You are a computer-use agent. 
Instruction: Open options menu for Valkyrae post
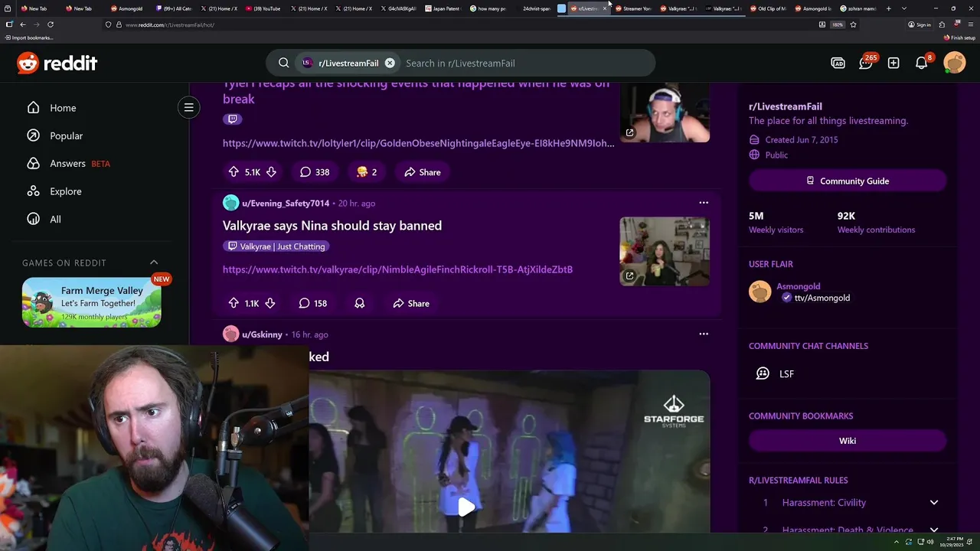pos(704,203)
